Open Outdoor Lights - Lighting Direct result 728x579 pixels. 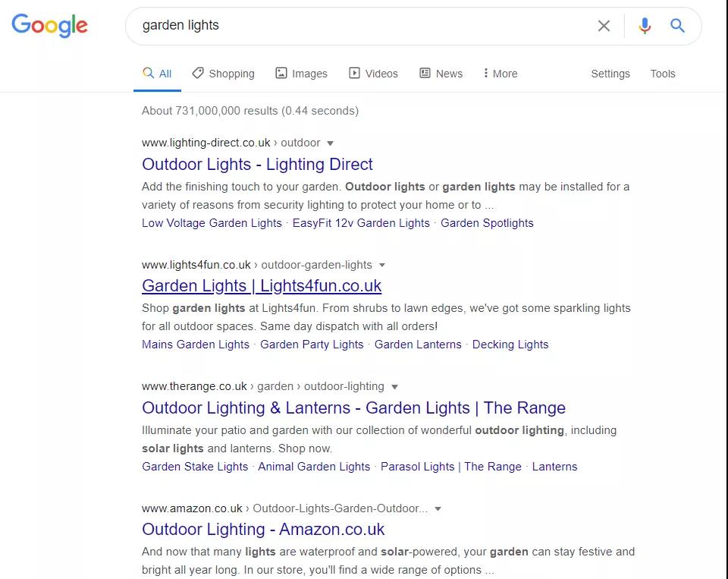click(x=257, y=164)
